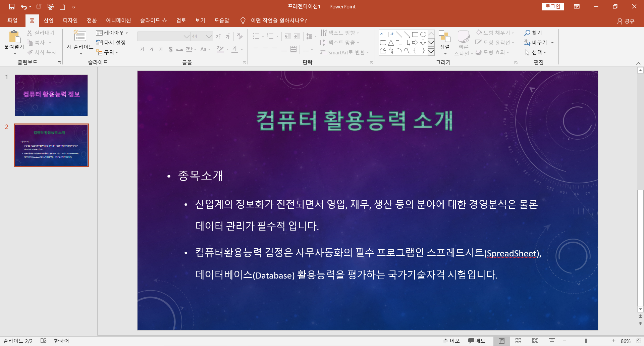Viewport: 644px width, 346px height.
Task: Click the zoom slider handle in the status bar
Action: coord(586,341)
